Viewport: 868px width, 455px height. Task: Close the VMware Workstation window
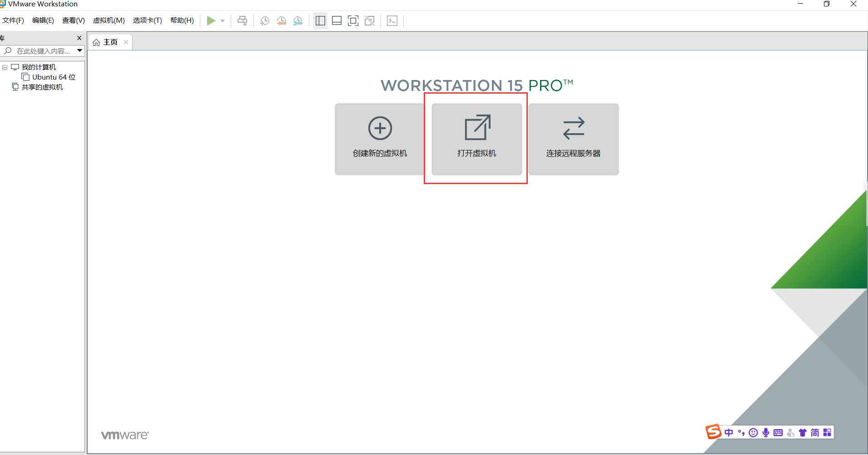tap(853, 4)
